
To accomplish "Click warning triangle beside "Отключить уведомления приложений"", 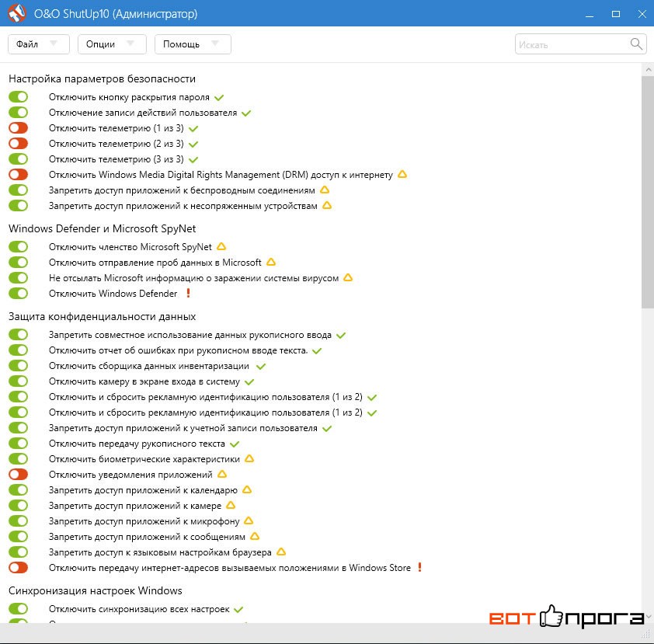I will coord(222,474).
